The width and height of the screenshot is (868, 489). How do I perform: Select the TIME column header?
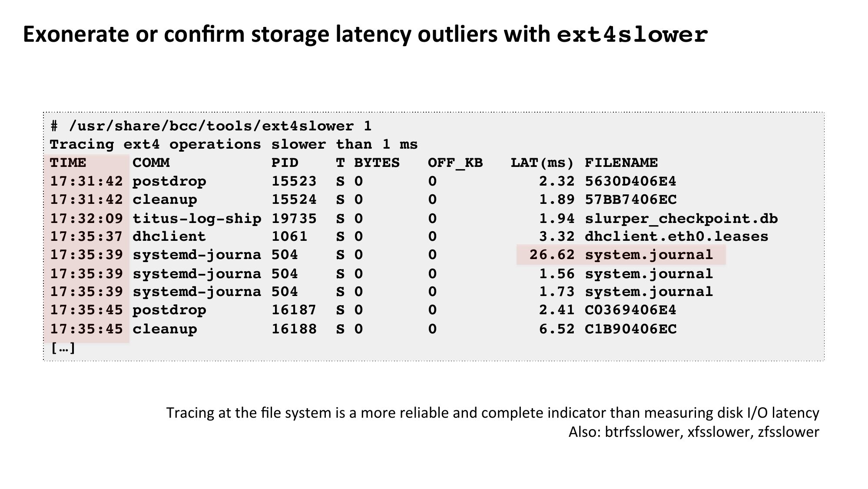[68, 163]
